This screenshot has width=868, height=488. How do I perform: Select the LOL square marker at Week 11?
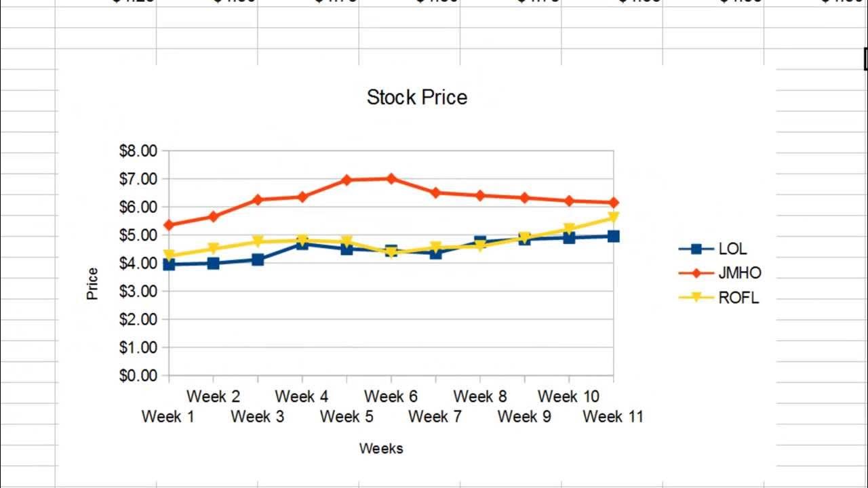click(613, 236)
